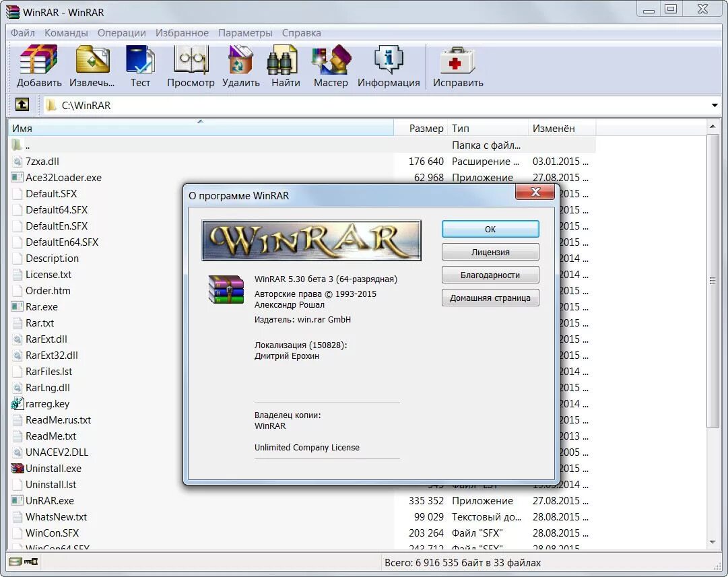728x577 pixels.
Task: Select the Default.SFX file
Action: point(51,194)
